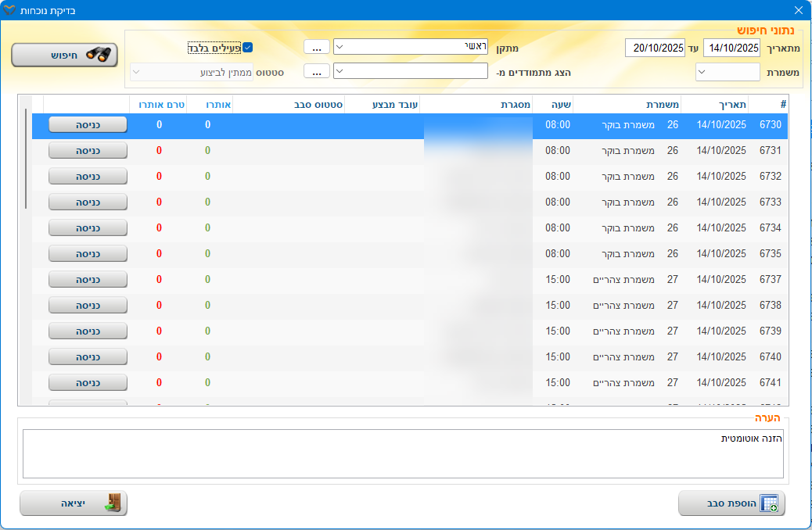Open the מתקן dropdown showing ראשי
Screen dimensions: 812x530
click(x=411, y=47)
